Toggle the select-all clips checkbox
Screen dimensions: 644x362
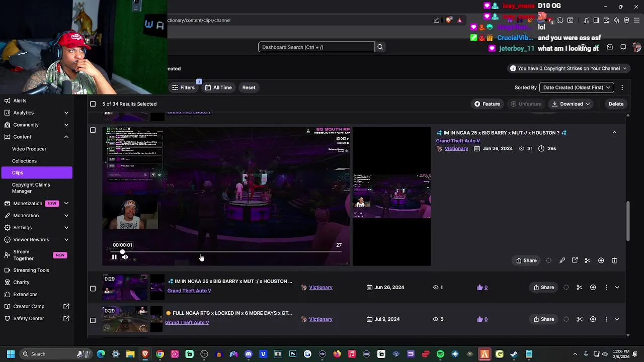pos(93,104)
